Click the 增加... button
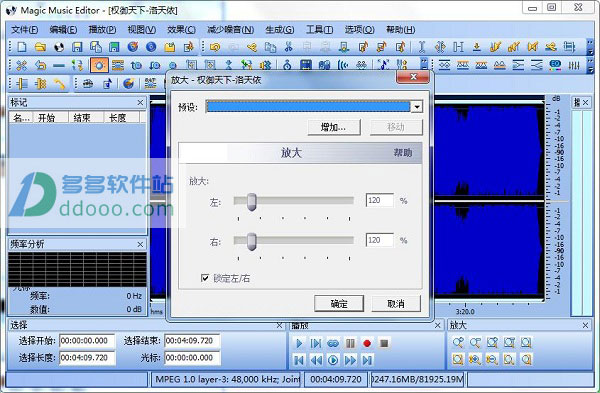This screenshot has height=393, width=600. (x=334, y=127)
